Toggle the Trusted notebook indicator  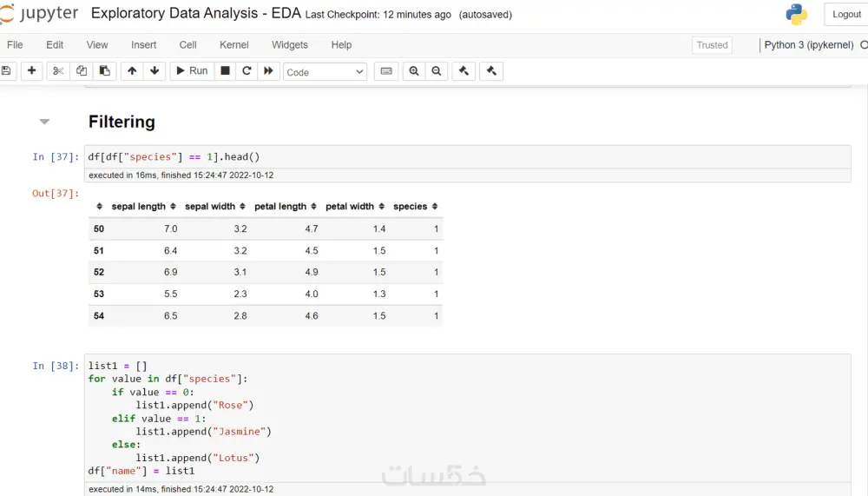[x=712, y=45]
